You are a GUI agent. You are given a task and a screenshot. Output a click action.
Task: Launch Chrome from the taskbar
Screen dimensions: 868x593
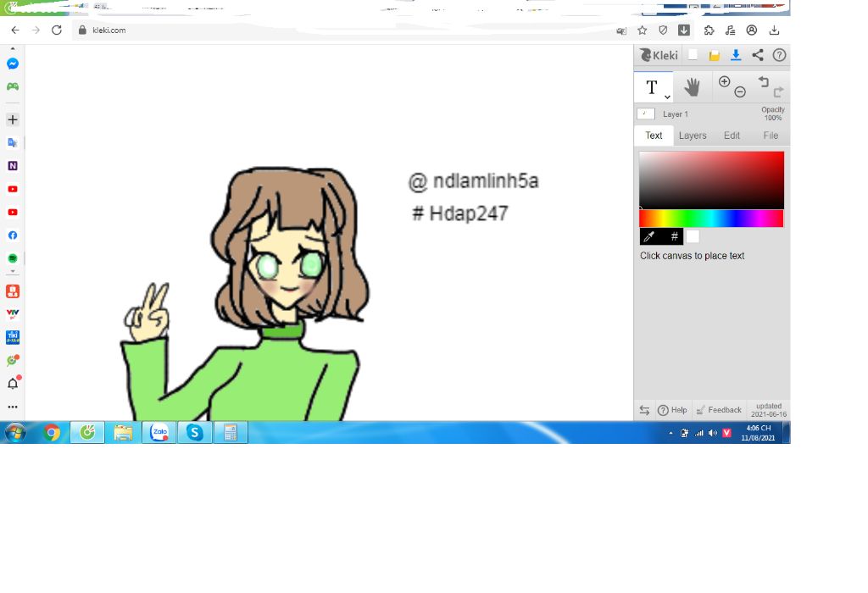(x=52, y=433)
